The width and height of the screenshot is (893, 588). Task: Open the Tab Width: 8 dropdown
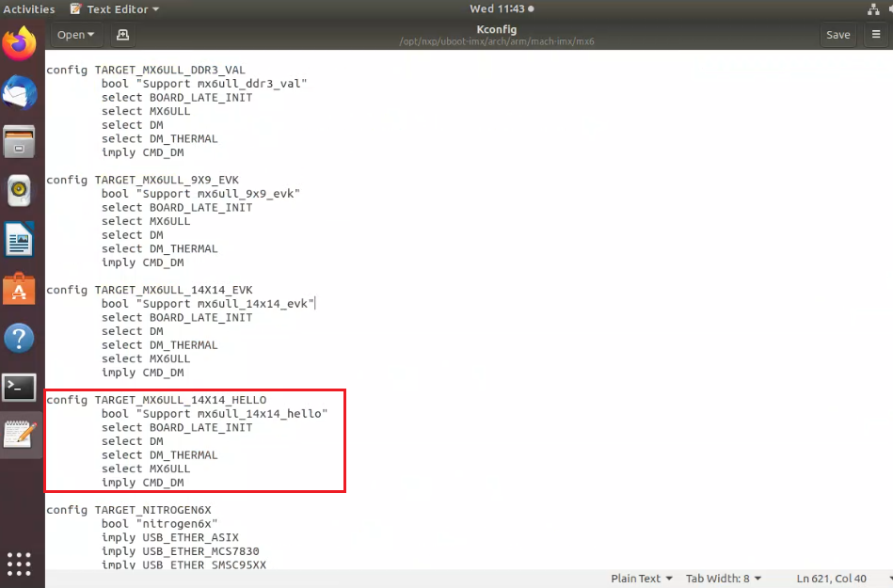tap(724, 579)
